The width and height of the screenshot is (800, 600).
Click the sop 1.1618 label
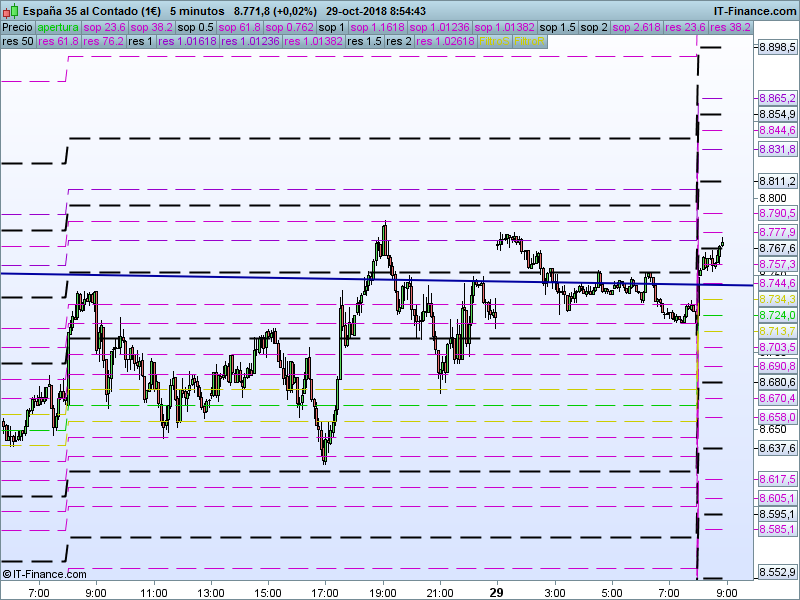[x=378, y=28]
